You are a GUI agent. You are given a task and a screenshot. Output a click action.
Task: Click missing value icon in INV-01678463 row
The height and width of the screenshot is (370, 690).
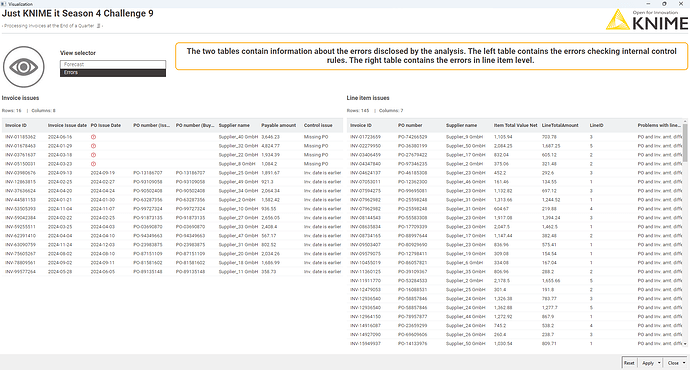(93, 146)
